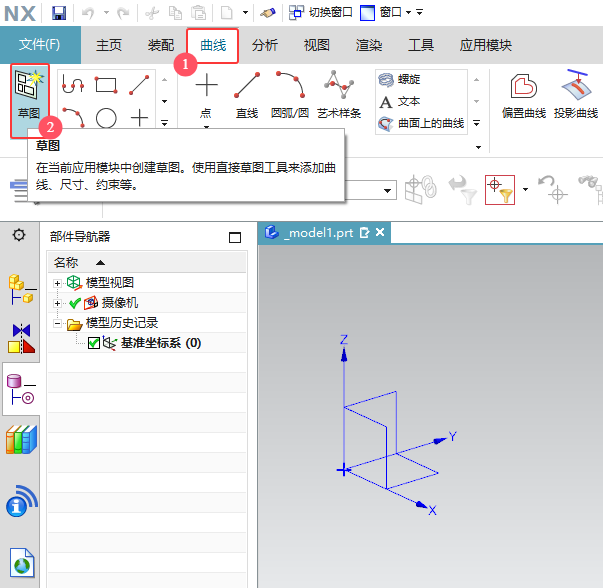This screenshot has height=588, width=603.
Task: Select the profile curve sketch icon
Action: 73,85
